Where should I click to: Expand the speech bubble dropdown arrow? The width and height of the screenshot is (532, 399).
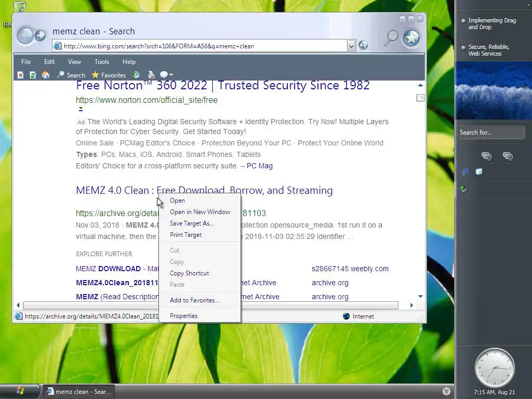click(171, 75)
